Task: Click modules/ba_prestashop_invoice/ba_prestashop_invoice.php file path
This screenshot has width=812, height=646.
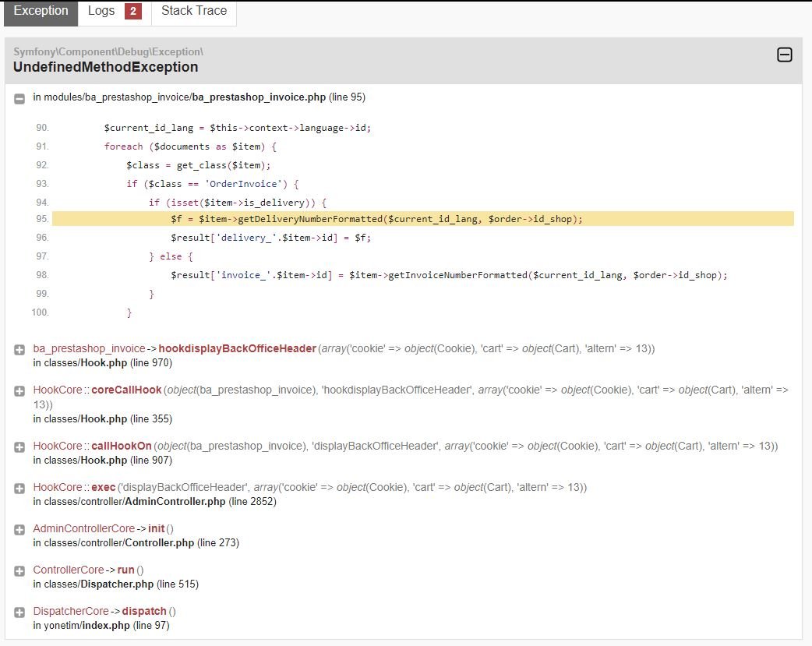Action: click(x=185, y=97)
